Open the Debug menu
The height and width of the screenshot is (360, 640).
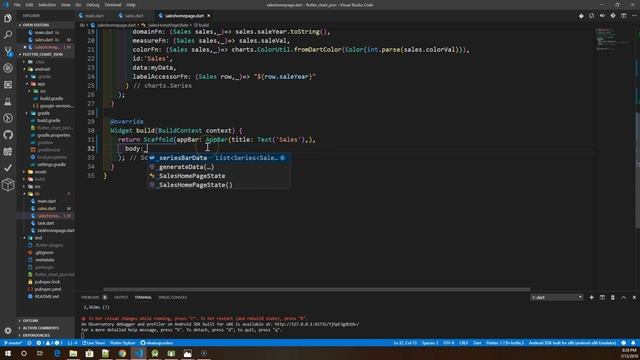click(93, 5)
